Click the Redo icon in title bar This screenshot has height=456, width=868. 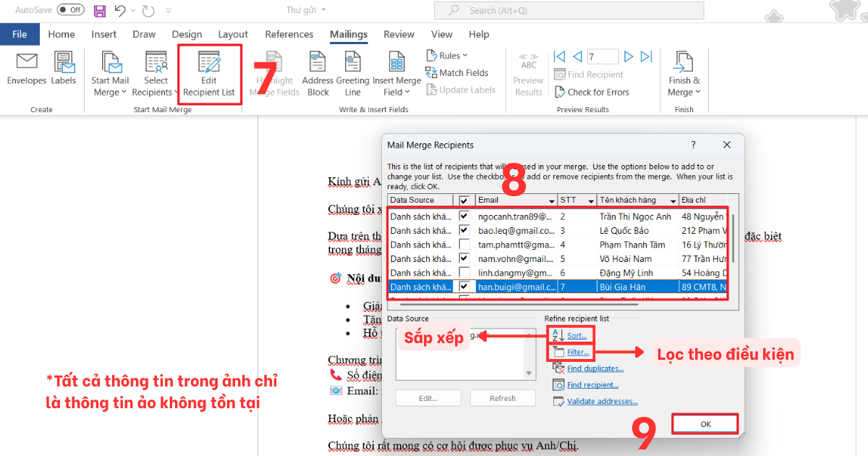148,10
